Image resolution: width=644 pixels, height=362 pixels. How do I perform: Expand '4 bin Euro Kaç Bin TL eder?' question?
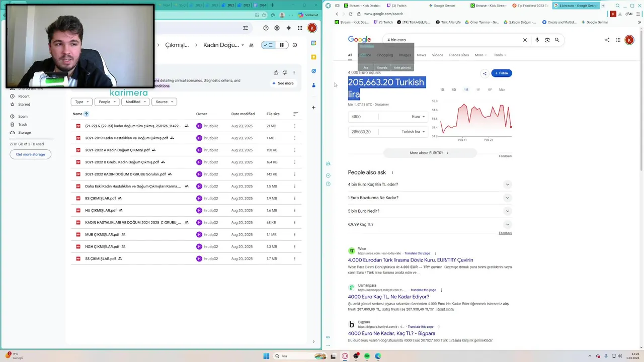tap(430, 185)
